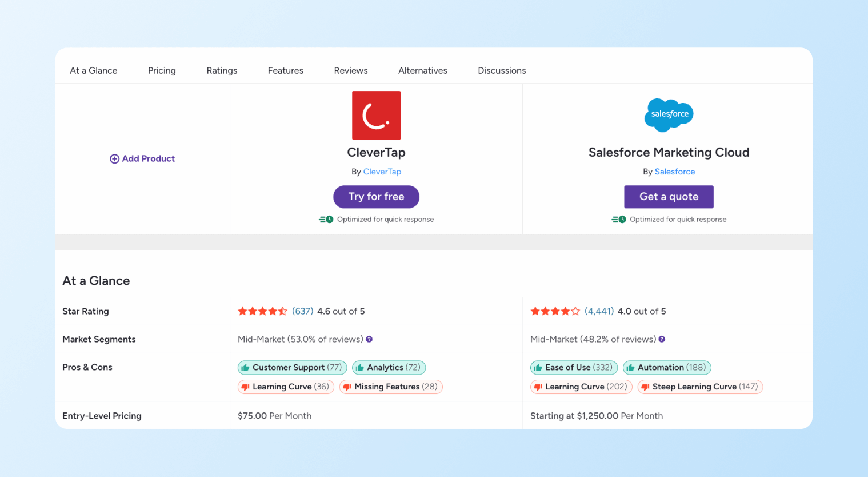
Task: Select the Missing Features con tag
Action: pyautogui.click(x=391, y=387)
